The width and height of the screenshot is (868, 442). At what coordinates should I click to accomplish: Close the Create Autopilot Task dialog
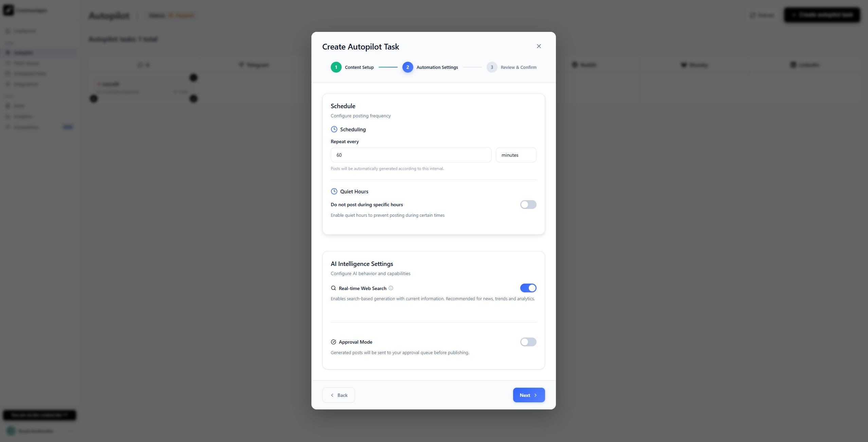coord(539,46)
